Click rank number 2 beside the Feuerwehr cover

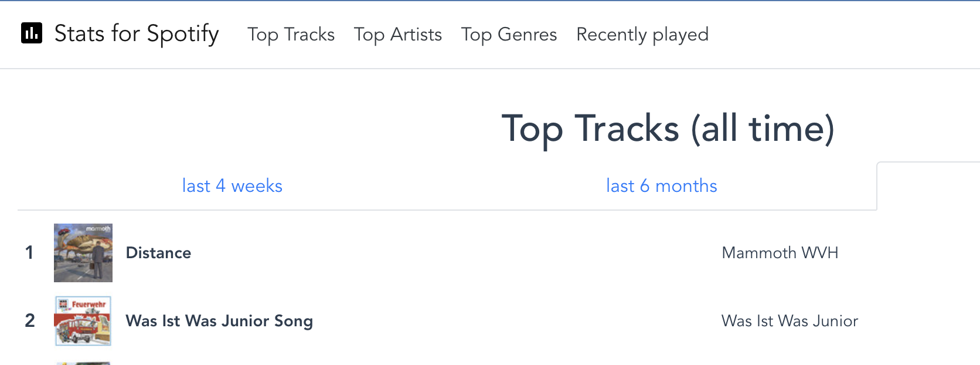30,321
